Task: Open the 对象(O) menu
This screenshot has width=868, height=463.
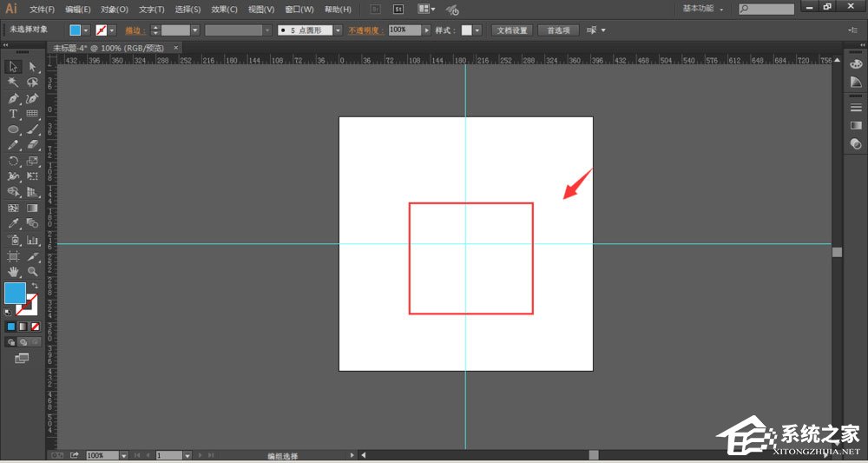Action: (114, 10)
